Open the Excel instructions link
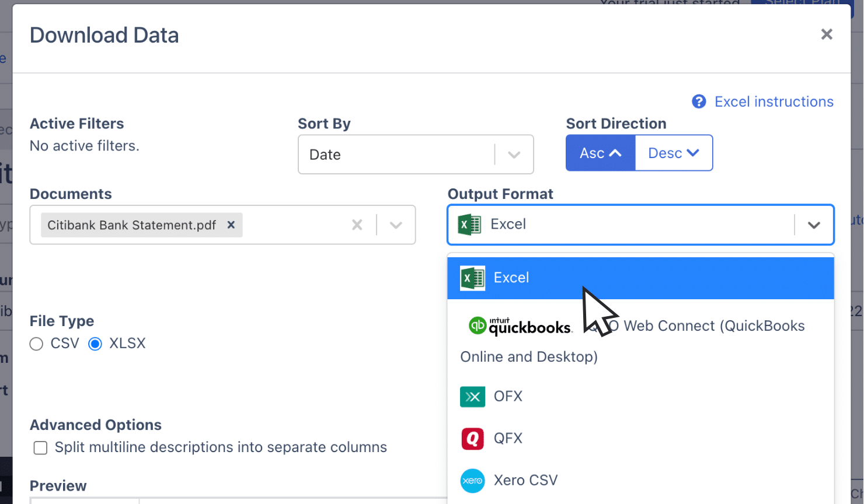Viewport: 864px width, 504px height. (x=773, y=101)
